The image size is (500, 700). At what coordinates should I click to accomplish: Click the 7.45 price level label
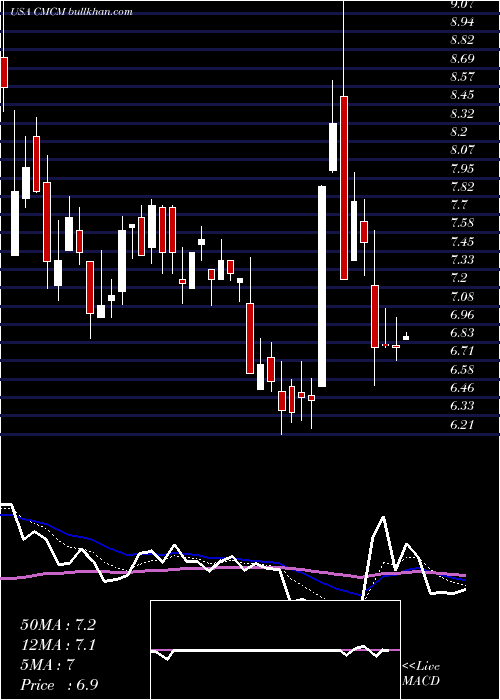point(462,242)
